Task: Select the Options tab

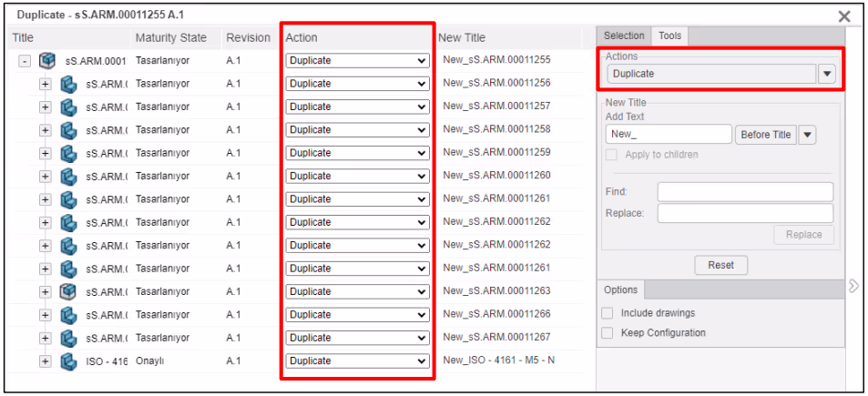Action: point(621,289)
